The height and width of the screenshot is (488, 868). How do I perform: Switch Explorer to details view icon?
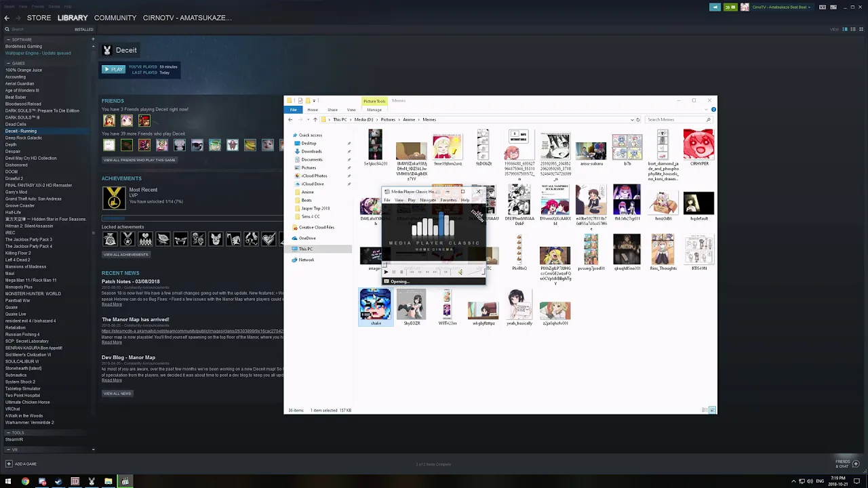tap(705, 410)
